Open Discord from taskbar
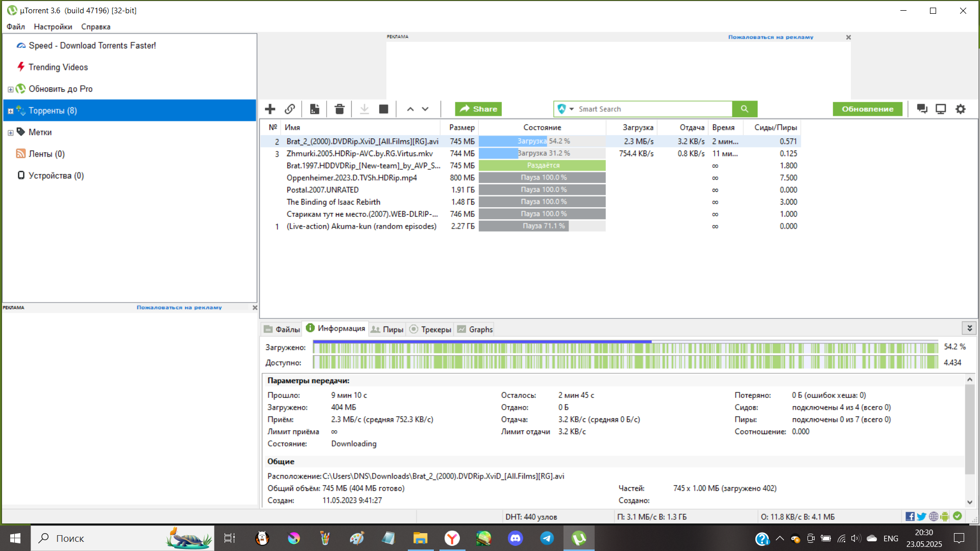 [x=516, y=538]
